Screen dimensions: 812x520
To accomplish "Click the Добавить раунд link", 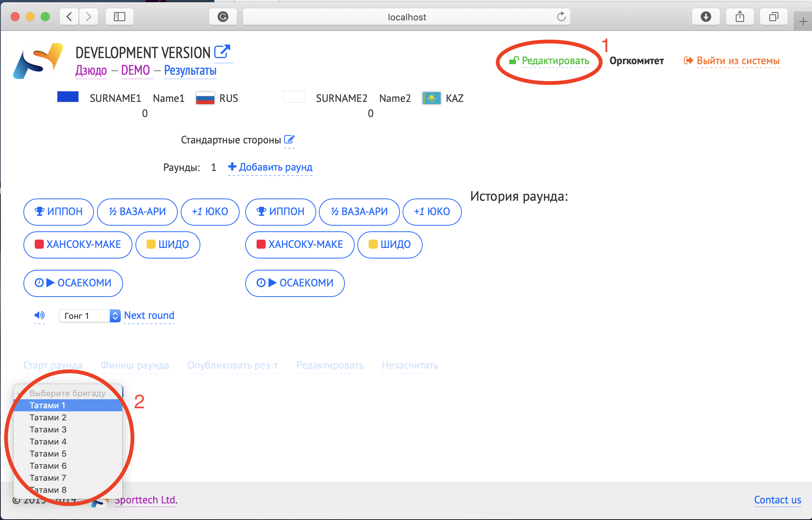I will 270,167.
